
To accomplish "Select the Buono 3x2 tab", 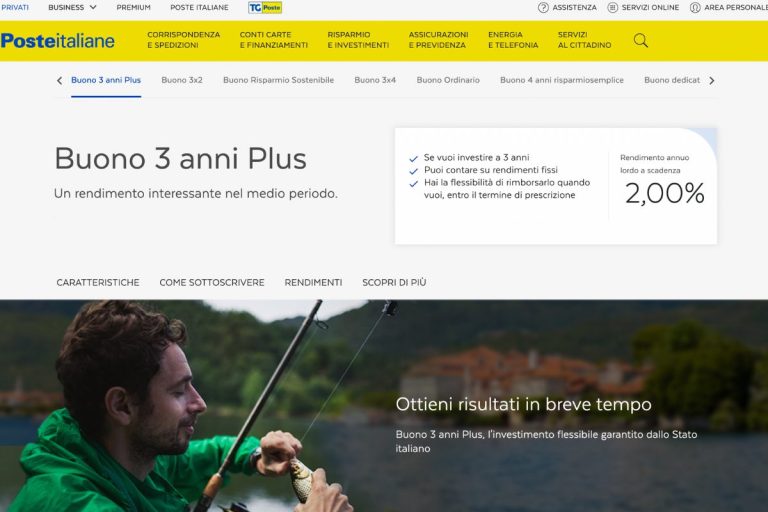I will pos(182,80).
